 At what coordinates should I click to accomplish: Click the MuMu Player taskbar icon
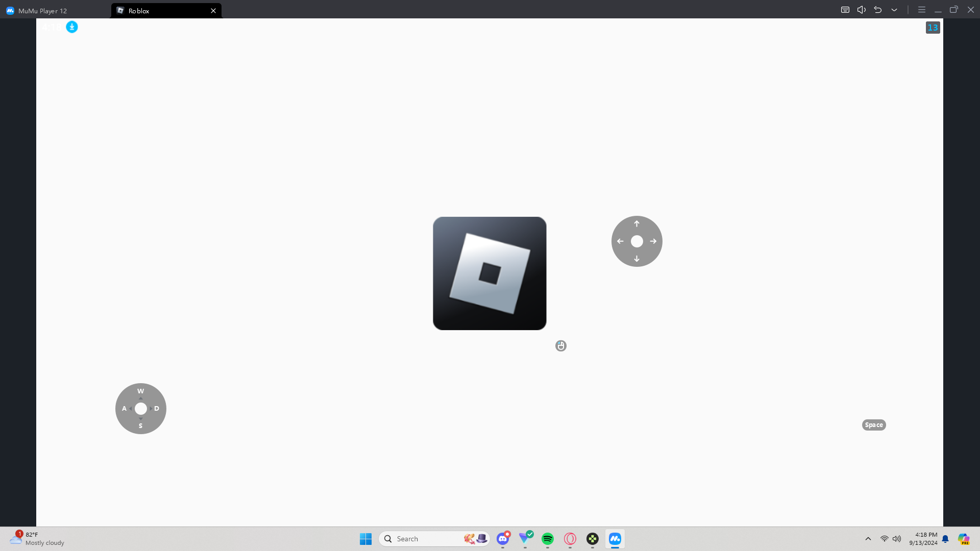615,539
